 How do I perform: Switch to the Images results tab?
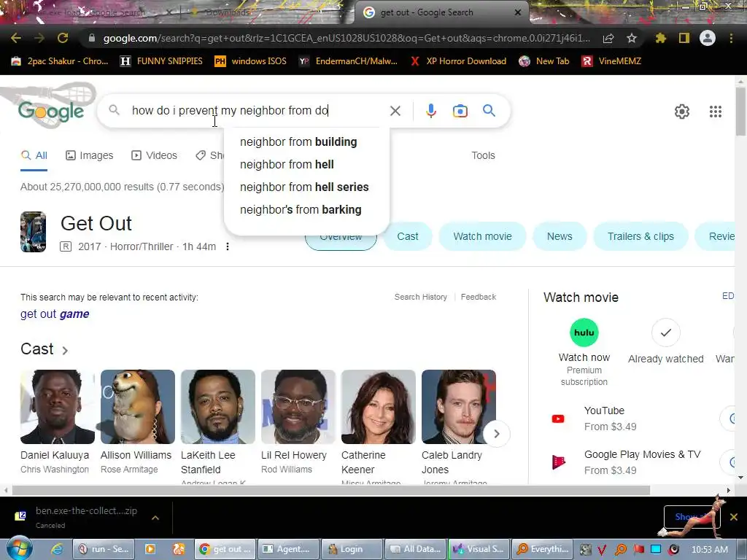(x=90, y=155)
